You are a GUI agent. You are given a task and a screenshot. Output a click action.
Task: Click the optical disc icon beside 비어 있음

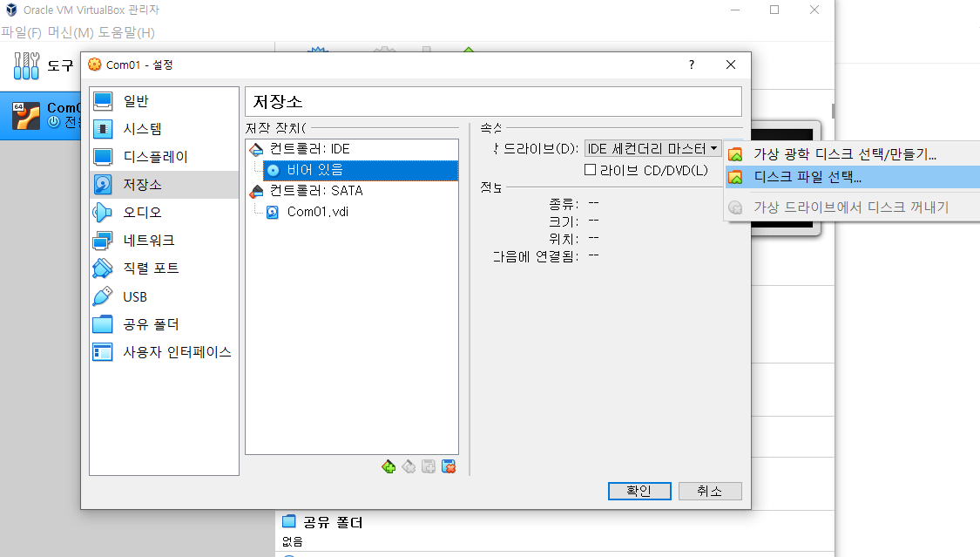coord(274,170)
